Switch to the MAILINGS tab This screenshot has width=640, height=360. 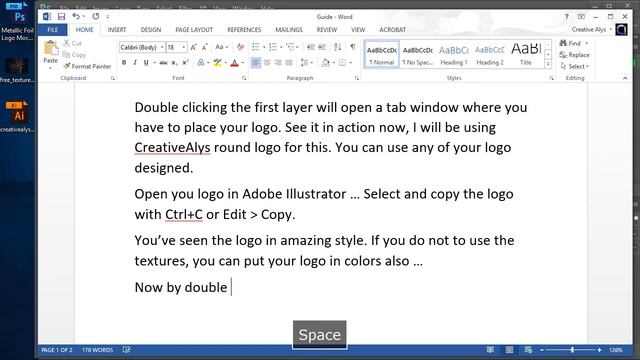pyautogui.click(x=289, y=30)
